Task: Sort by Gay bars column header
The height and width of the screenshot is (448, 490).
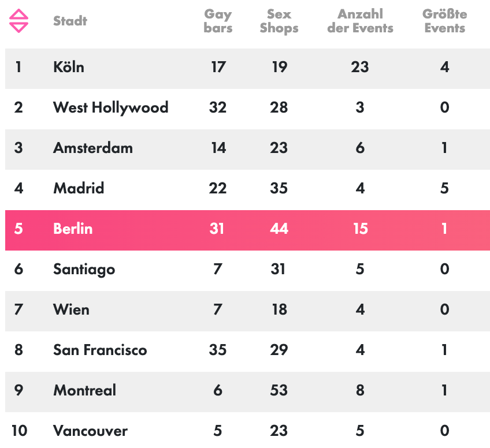Action: pos(218,21)
